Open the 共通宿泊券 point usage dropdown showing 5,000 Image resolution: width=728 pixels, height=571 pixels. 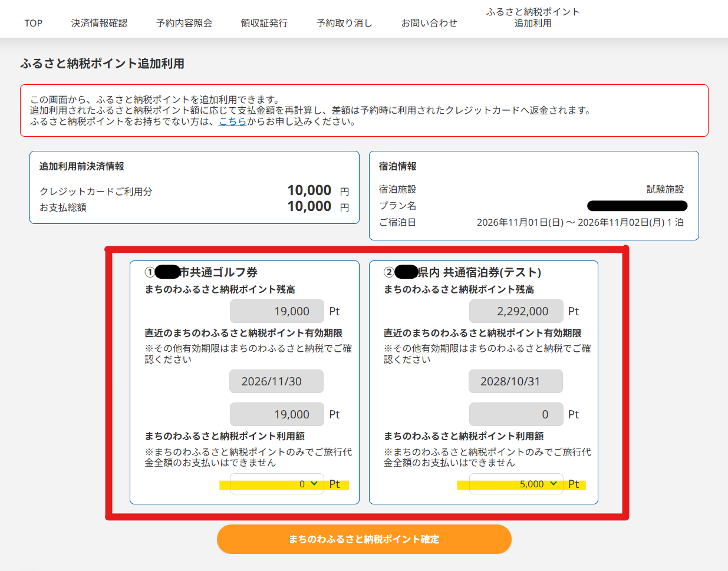coord(516,484)
